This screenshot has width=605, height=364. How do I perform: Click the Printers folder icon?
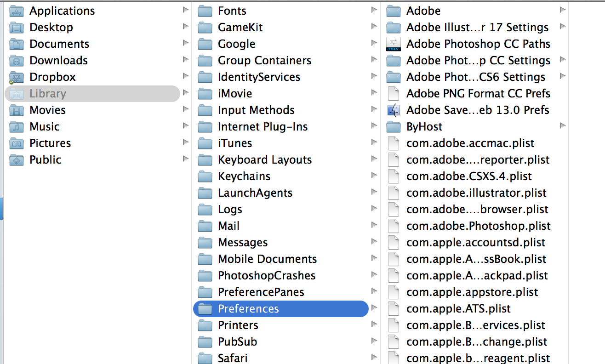point(205,325)
